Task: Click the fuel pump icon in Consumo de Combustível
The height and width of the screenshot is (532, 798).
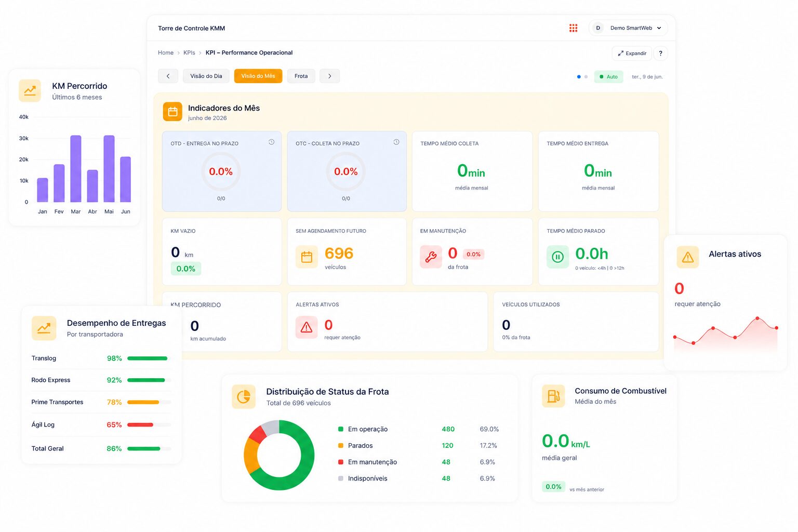Action: 553,396
